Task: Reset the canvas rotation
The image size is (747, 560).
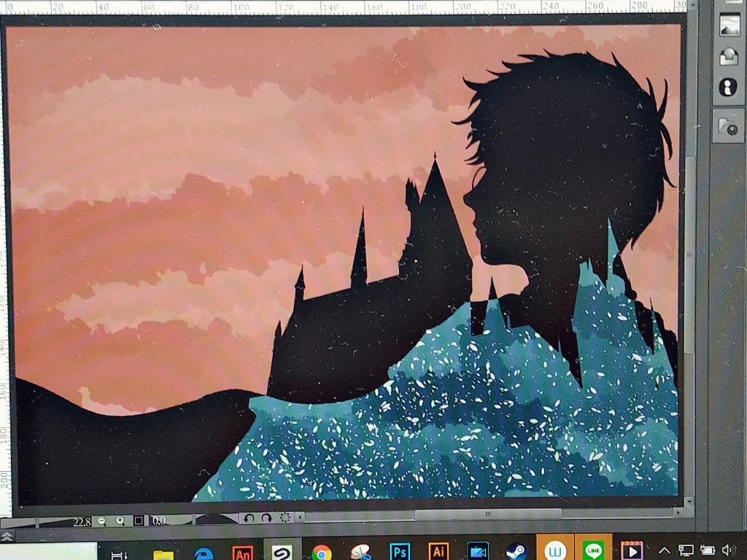Action: (x=285, y=518)
